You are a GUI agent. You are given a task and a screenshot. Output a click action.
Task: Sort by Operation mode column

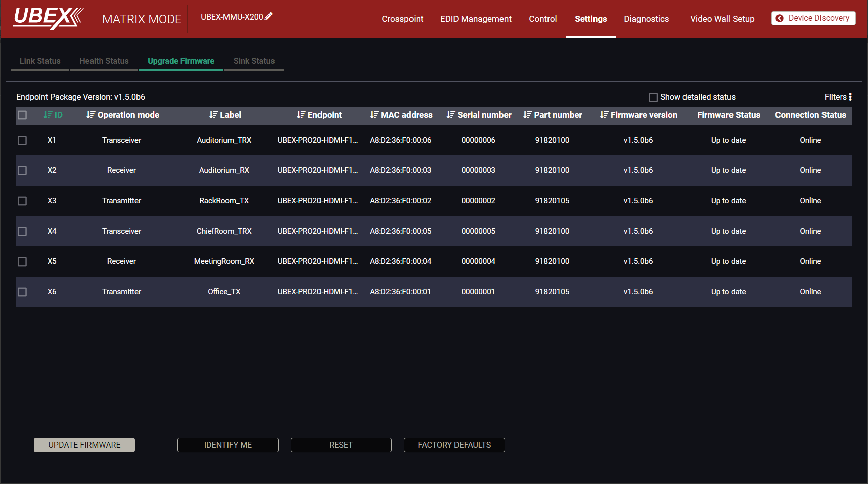coord(123,115)
